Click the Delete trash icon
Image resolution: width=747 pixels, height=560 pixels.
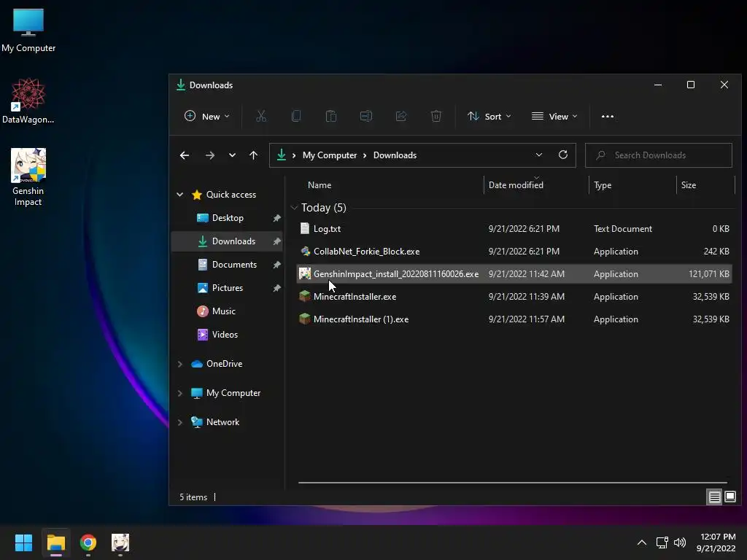[436, 116]
